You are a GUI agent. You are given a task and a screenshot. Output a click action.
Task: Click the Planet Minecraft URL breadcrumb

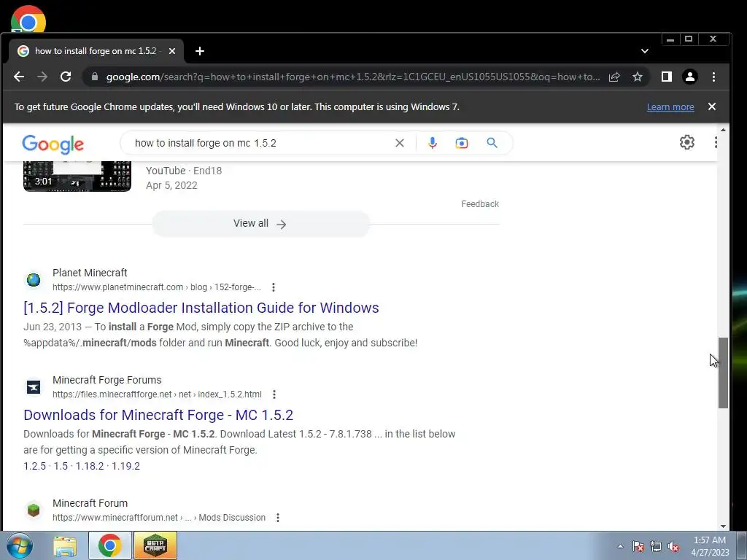[157, 287]
